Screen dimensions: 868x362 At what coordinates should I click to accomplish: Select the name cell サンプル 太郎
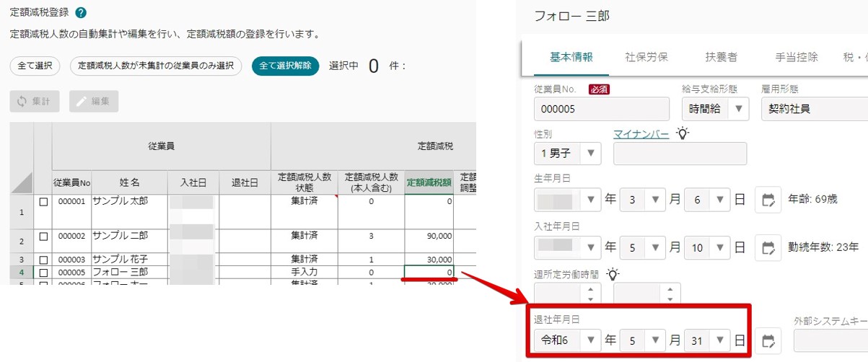(x=129, y=212)
